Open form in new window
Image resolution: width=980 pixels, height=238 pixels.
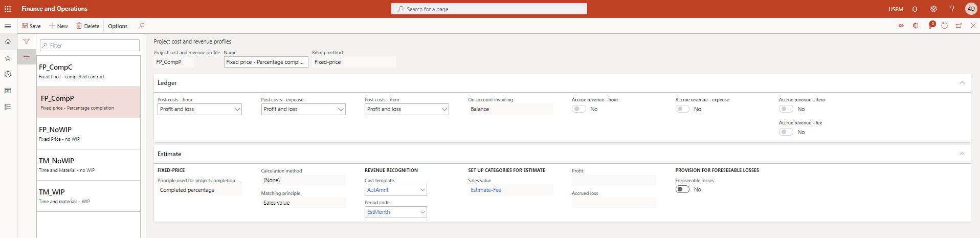pos(959,26)
